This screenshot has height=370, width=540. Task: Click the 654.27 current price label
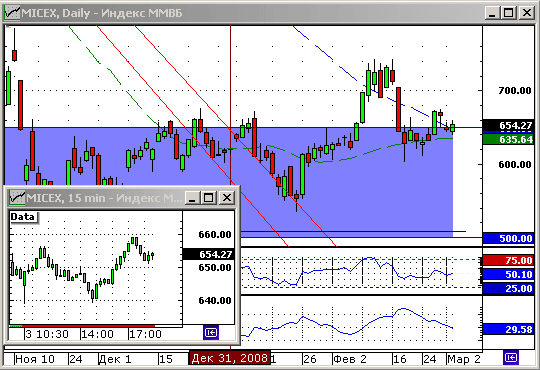pos(508,126)
